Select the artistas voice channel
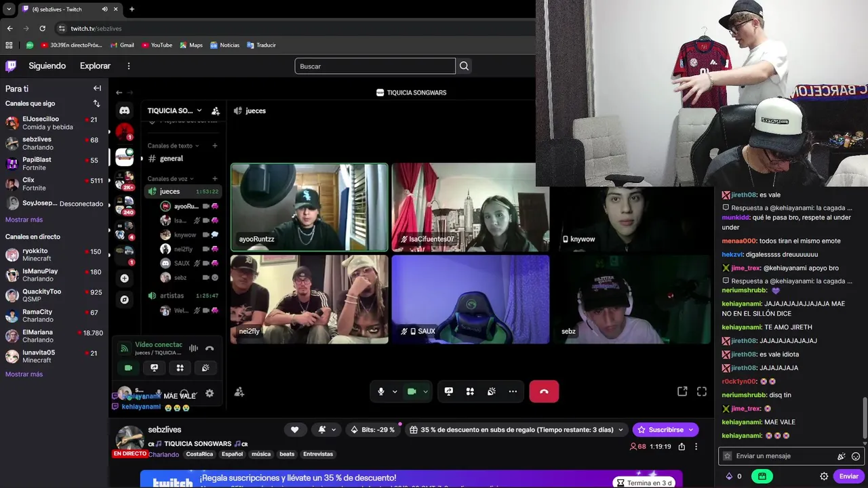The image size is (868, 488). (182, 296)
